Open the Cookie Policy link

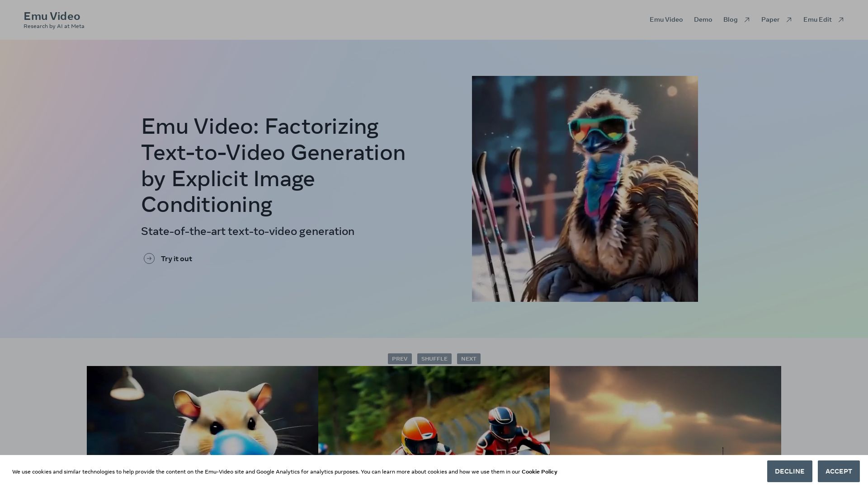[539, 472]
